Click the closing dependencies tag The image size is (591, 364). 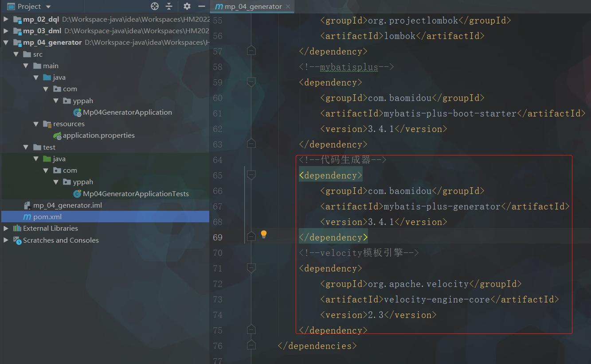coord(317,346)
